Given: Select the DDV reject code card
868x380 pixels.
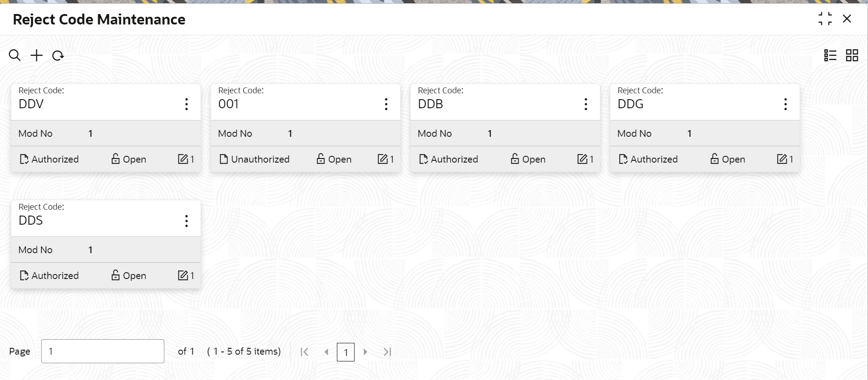Looking at the screenshot, I should [106, 128].
